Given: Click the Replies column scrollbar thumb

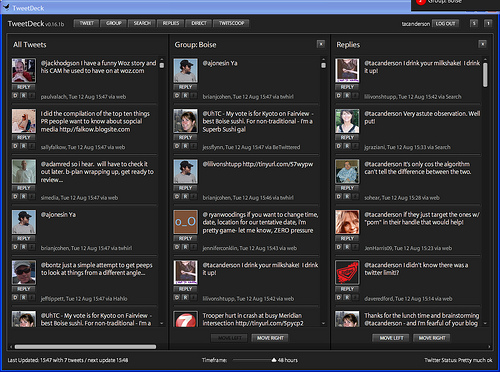Looking at the screenshot, I should coord(485,75).
